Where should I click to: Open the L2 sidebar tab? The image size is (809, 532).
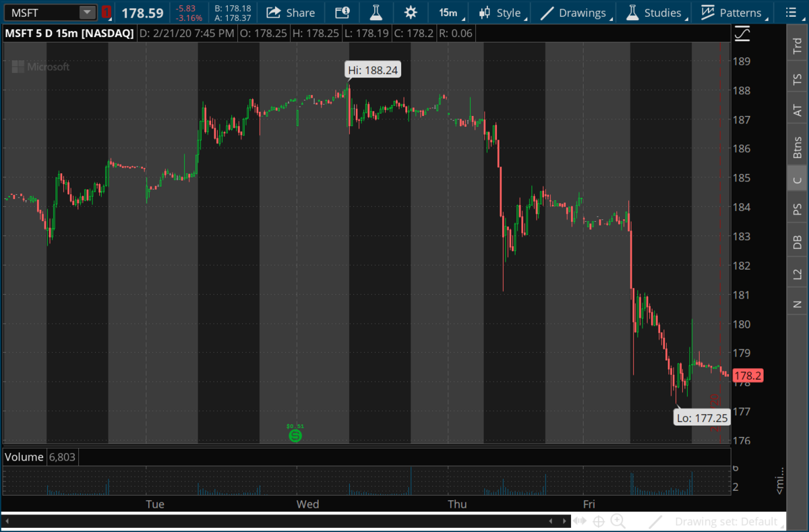(x=797, y=274)
